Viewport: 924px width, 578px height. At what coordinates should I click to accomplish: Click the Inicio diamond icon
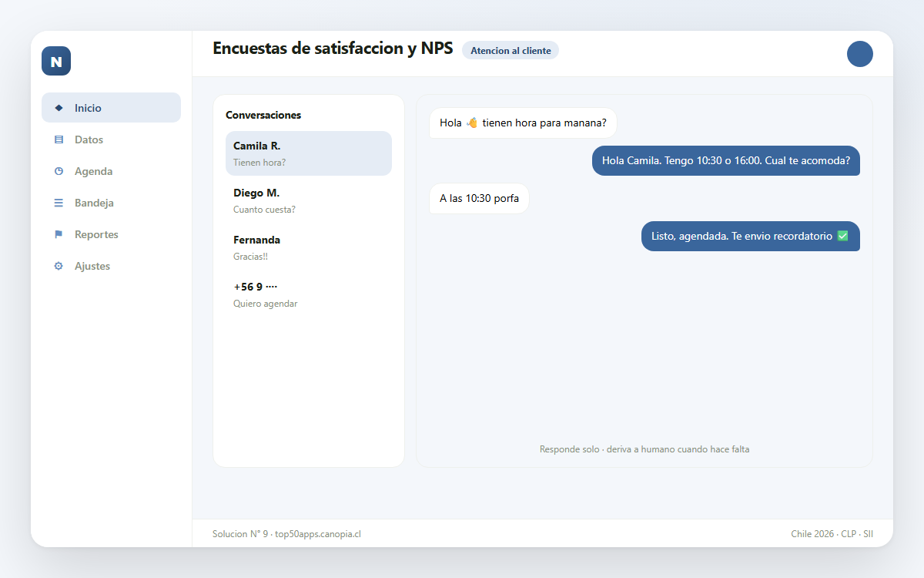point(59,108)
